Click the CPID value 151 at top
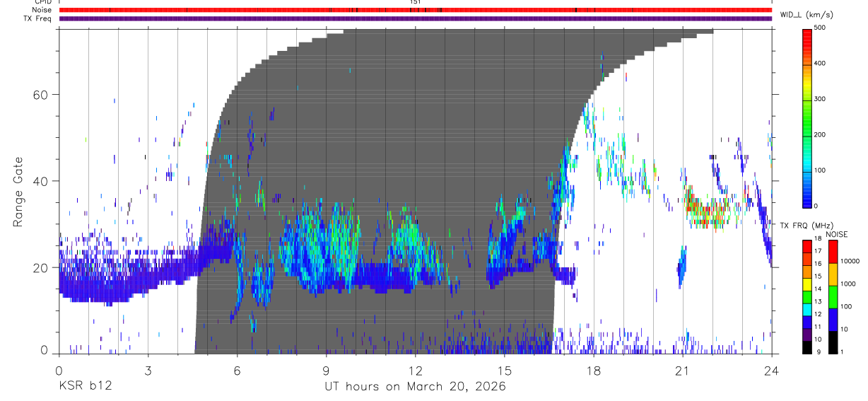This screenshot has height=401, width=868. click(x=415, y=2)
